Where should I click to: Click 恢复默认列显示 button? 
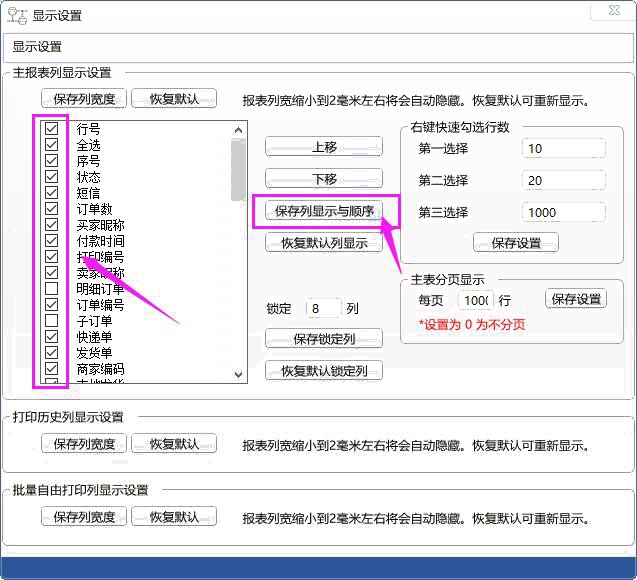click(x=325, y=242)
